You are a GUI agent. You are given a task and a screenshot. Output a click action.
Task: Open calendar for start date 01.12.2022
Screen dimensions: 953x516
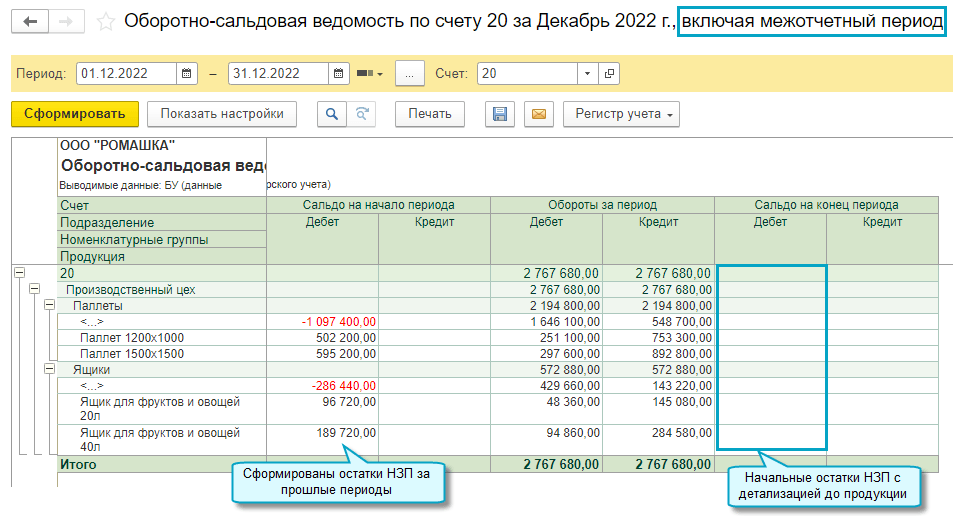[x=187, y=74]
